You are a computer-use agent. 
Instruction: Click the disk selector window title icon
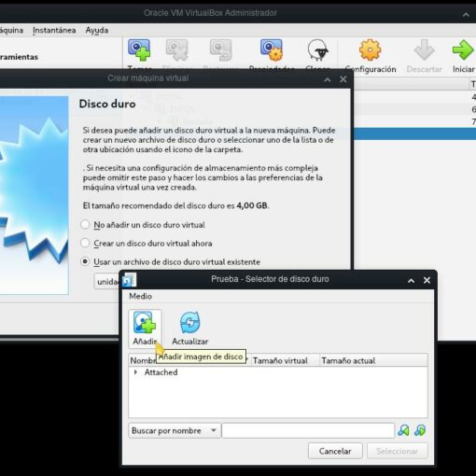pyautogui.click(x=129, y=280)
